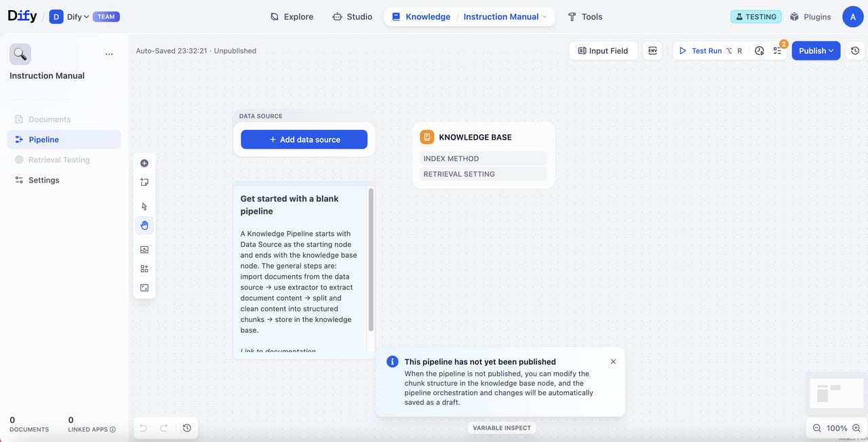Click the undo arrow
Image resolution: width=868 pixels, height=442 pixels.
[x=143, y=428]
